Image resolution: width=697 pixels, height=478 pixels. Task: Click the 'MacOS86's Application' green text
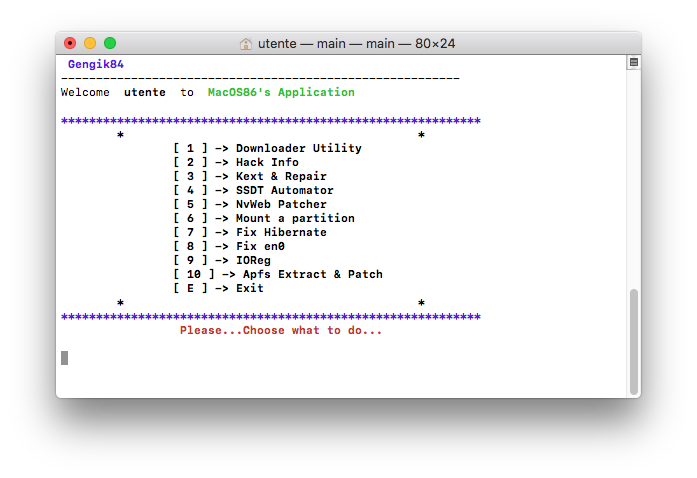point(281,92)
